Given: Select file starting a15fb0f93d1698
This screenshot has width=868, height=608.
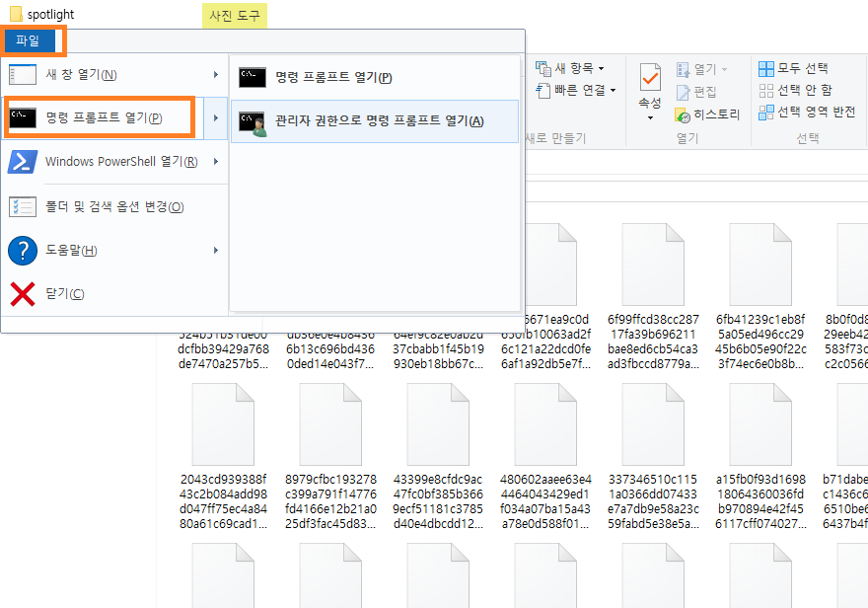Looking at the screenshot, I should pos(760,456).
